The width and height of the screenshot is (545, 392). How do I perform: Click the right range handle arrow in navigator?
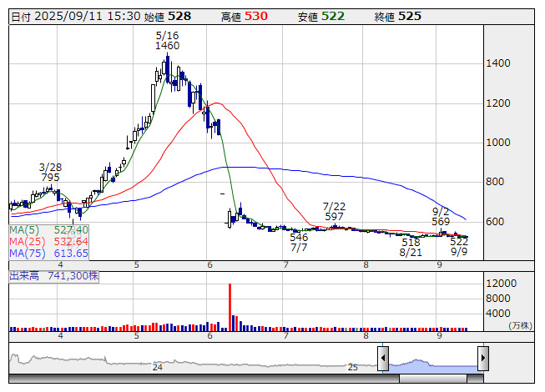pyautogui.click(x=482, y=359)
